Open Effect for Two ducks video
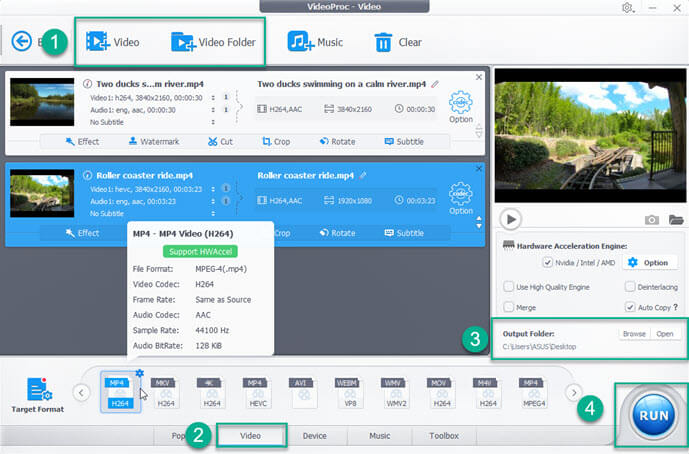689x454 pixels. pyautogui.click(x=82, y=142)
